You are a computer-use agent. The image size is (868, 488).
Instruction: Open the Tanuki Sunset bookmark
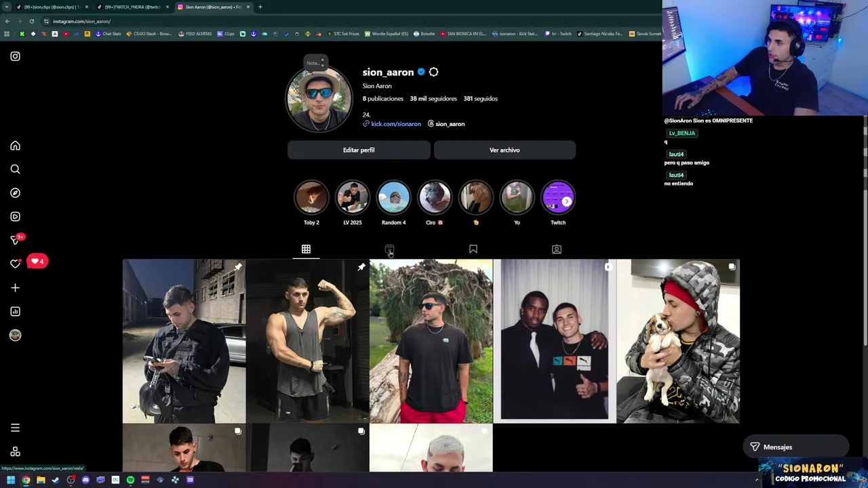click(645, 34)
